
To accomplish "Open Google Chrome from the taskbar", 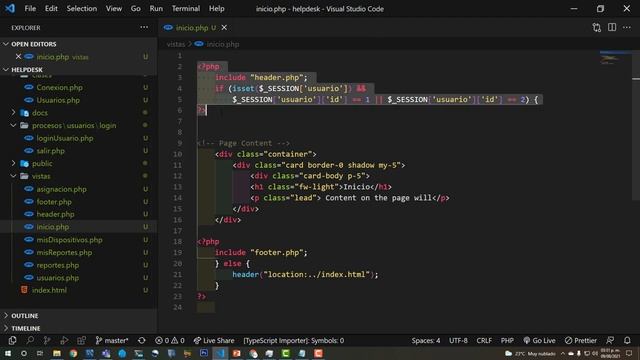I will (x=73, y=353).
